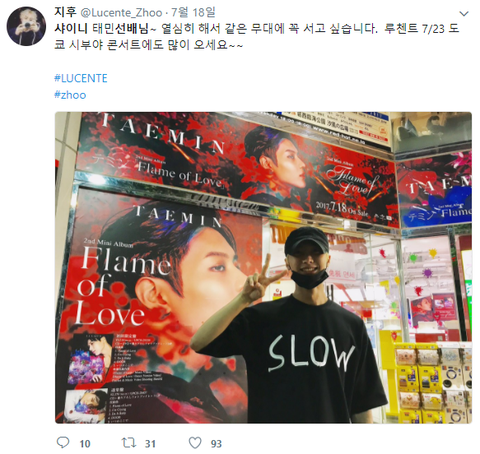
Task: Click the display name 지후
Action: [x=65, y=12]
